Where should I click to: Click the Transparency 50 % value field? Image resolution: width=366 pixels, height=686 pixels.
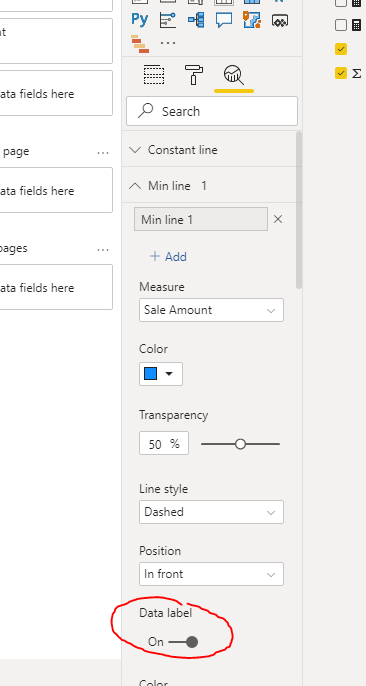[164, 443]
